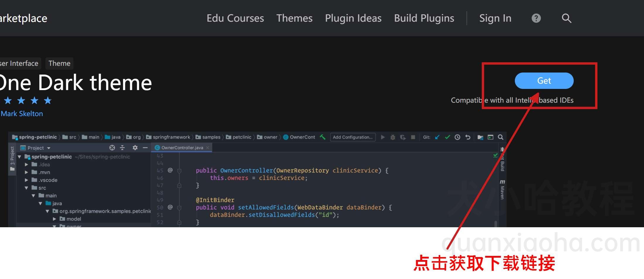Expand the model package

pyautogui.click(x=54, y=219)
